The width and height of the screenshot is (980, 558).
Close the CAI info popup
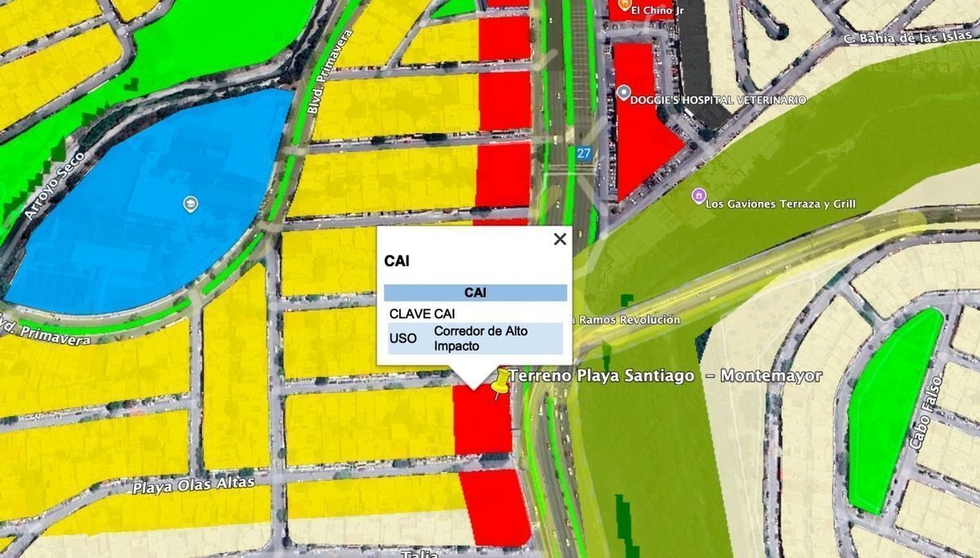tap(559, 239)
